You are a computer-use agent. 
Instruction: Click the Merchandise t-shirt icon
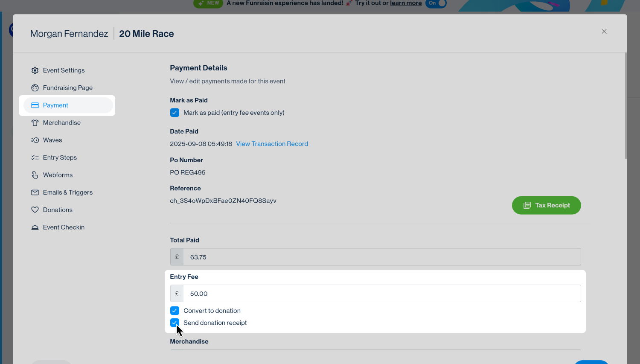[x=35, y=123]
